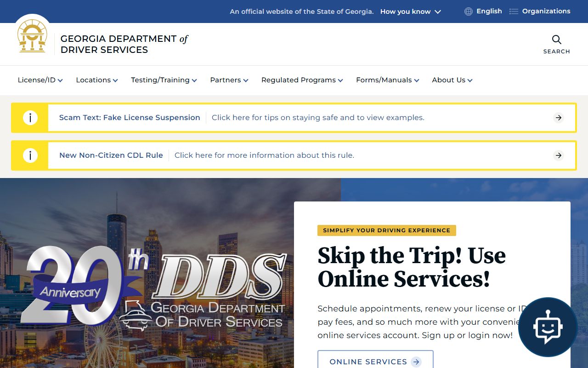Click Georgia Department of Driver Services title
Image resolution: width=588 pixels, height=368 pixels.
coord(124,44)
